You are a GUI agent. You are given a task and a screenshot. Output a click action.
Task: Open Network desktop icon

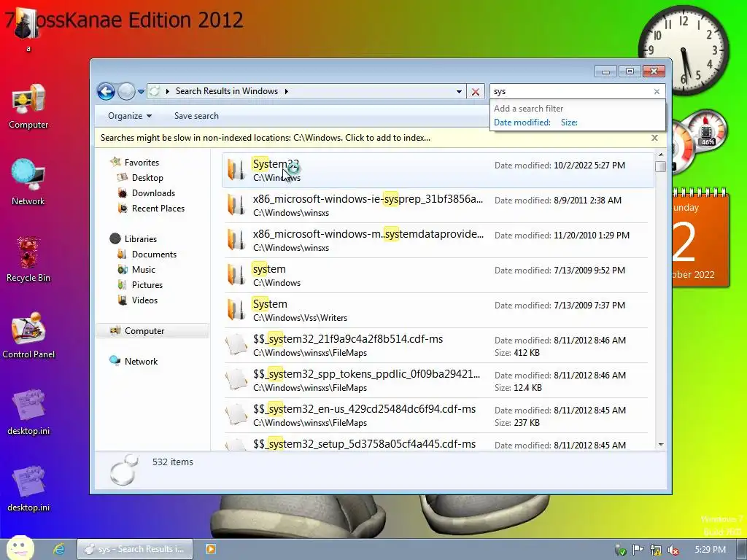click(x=28, y=182)
